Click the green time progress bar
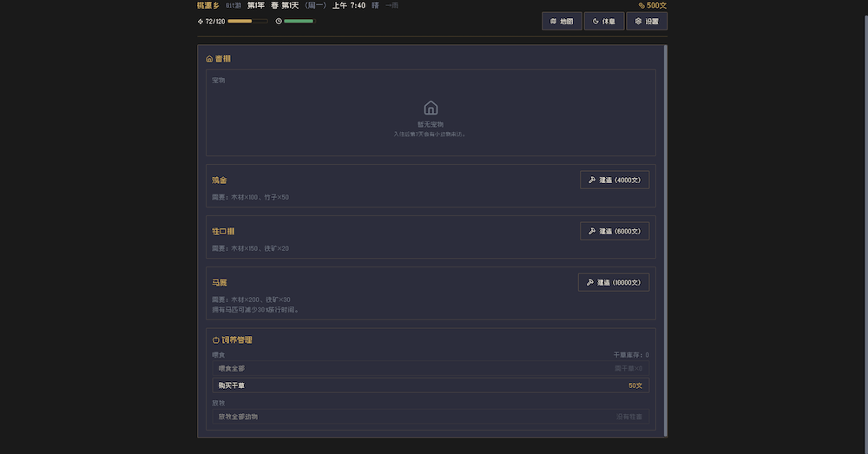 pyautogui.click(x=299, y=21)
